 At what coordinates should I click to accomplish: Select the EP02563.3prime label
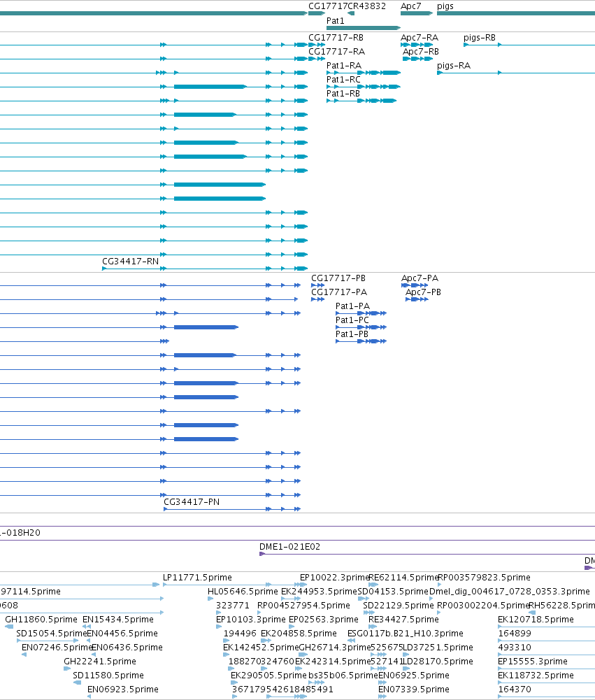click(324, 620)
